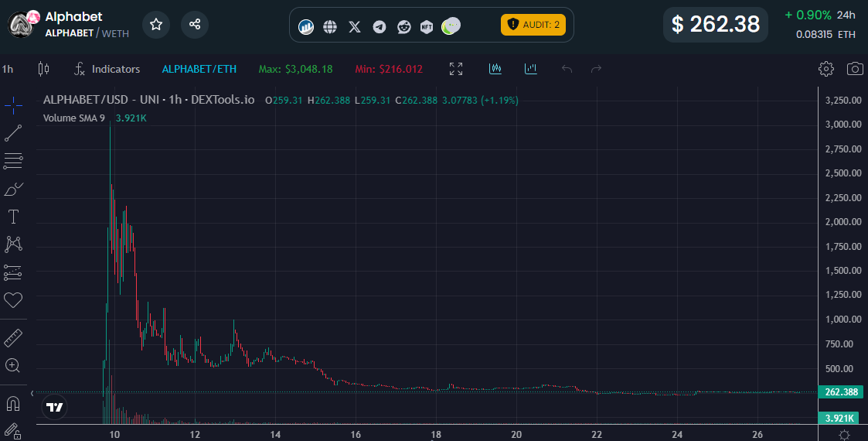The height and width of the screenshot is (441, 868).
Task: Click the 0.08315 ETH price value
Action: click(826, 34)
